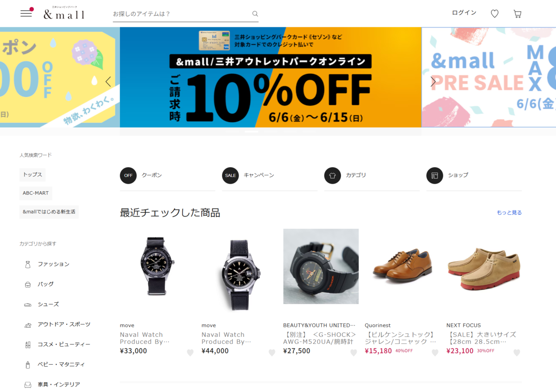Screen dimensions: 556x392
Task: Select the シューズ category
Action: coord(48,305)
